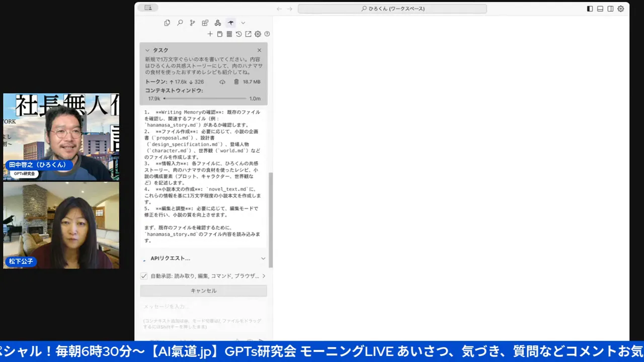Open the Explorer icon in the activity bar
This screenshot has width=644, height=362.
point(166,23)
